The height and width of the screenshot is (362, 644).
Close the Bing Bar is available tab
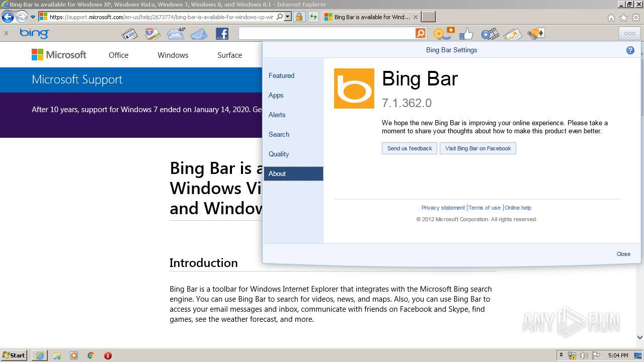[415, 17]
